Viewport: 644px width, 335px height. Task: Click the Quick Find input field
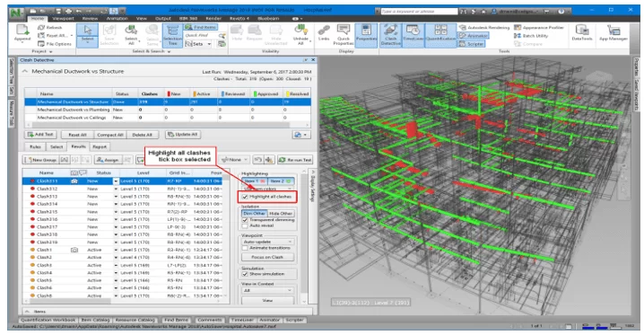[201, 36]
